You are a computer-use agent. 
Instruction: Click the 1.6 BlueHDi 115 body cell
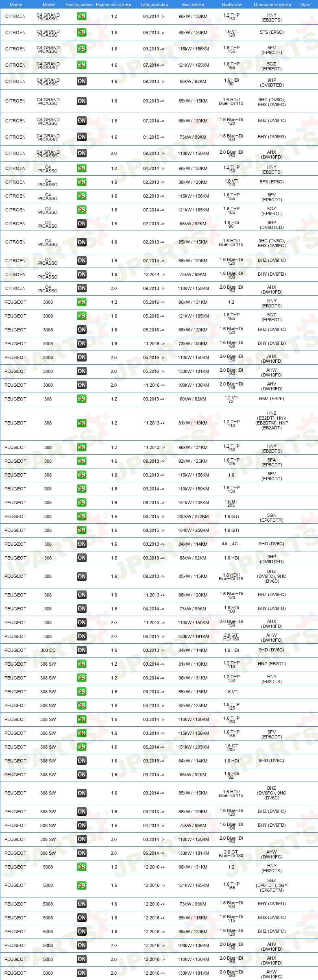[x=231, y=918]
